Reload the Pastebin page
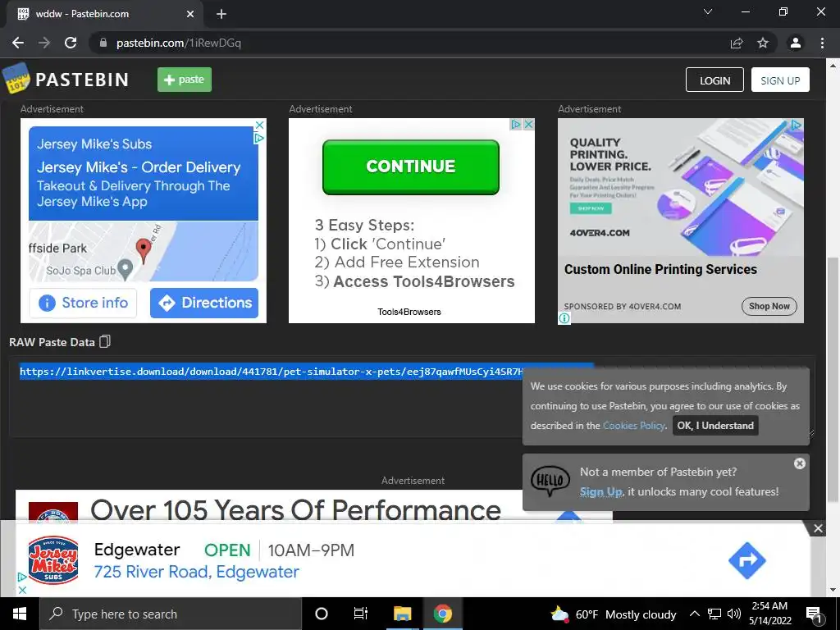This screenshot has height=630, width=840. tap(71, 43)
